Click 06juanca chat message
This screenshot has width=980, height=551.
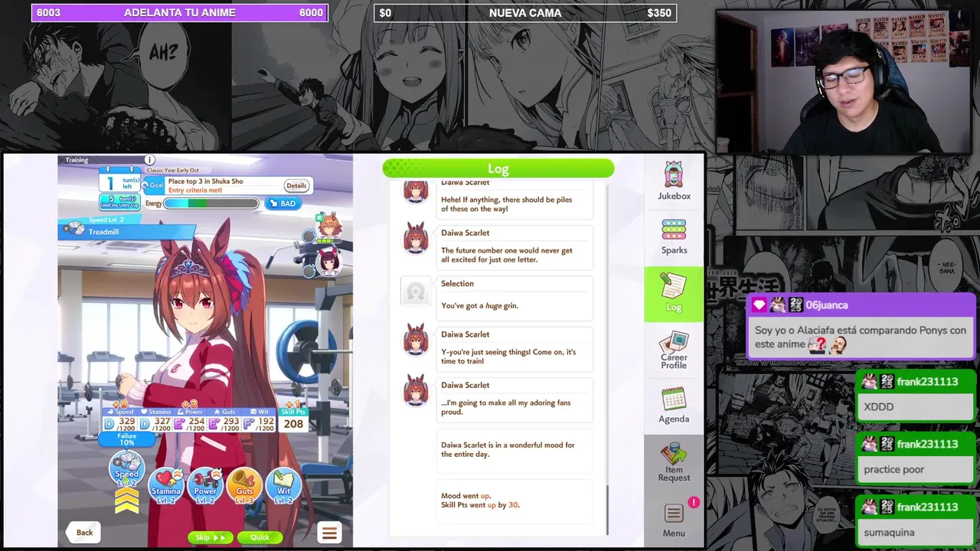(861, 328)
